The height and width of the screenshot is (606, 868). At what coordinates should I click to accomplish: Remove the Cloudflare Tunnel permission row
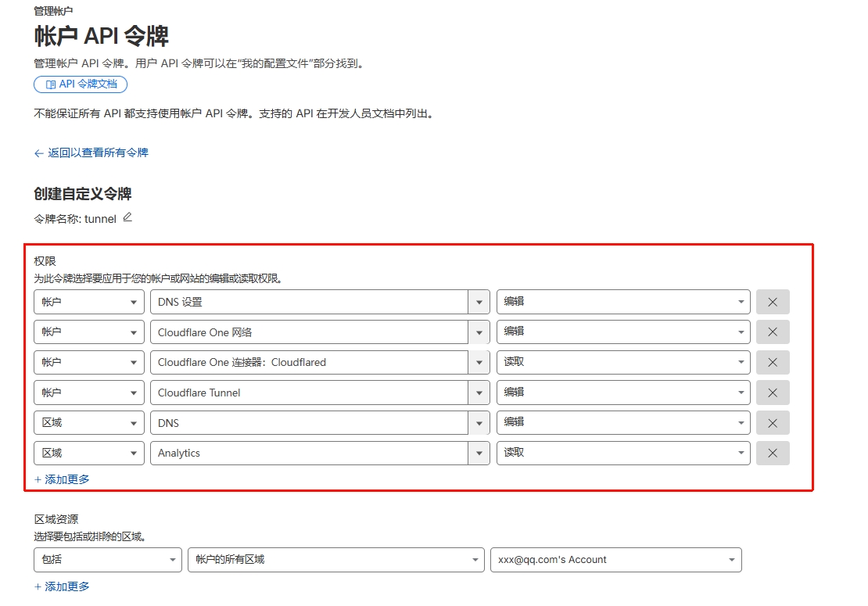pos(773,392)
